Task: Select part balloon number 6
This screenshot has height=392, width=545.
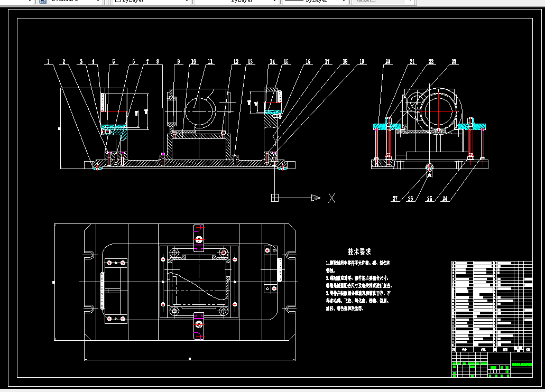Action: [133, 61]
